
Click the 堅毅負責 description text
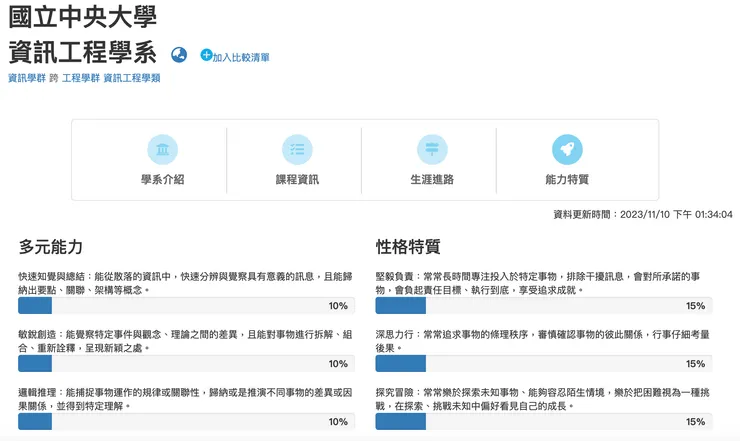click(538, 283)
